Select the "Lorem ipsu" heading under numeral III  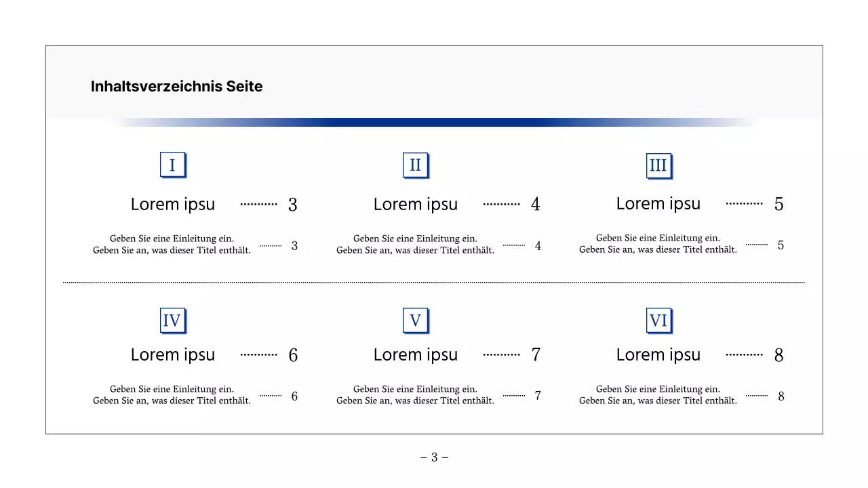[658, 203]
